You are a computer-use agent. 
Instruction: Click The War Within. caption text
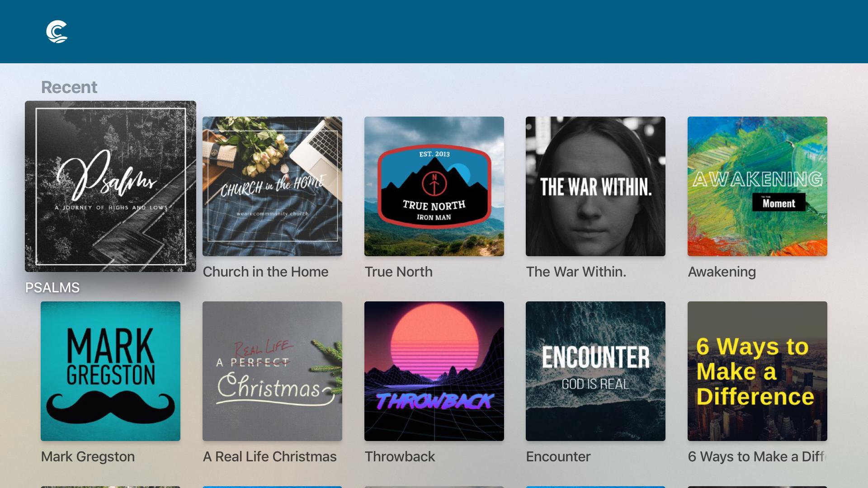576,272
